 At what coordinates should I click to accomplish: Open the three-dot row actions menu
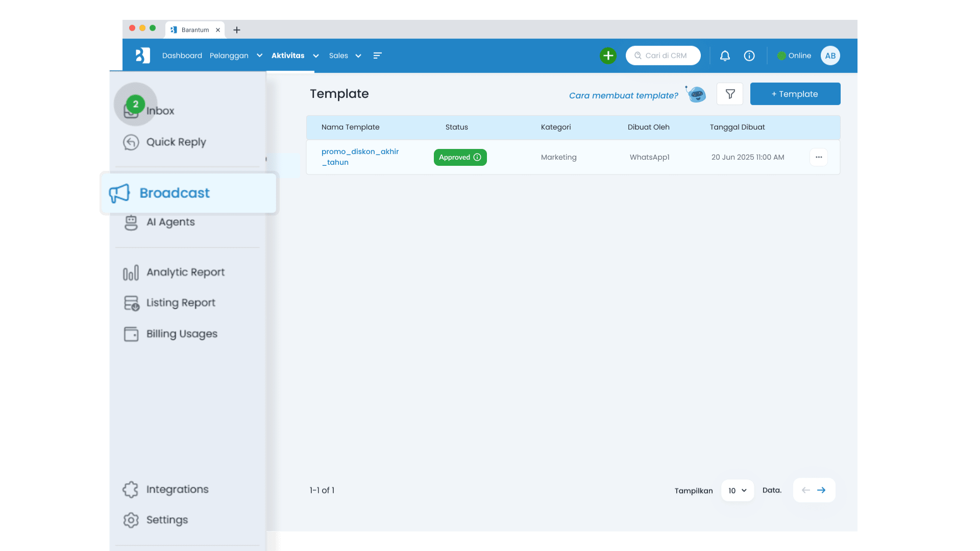click(819, 157)
